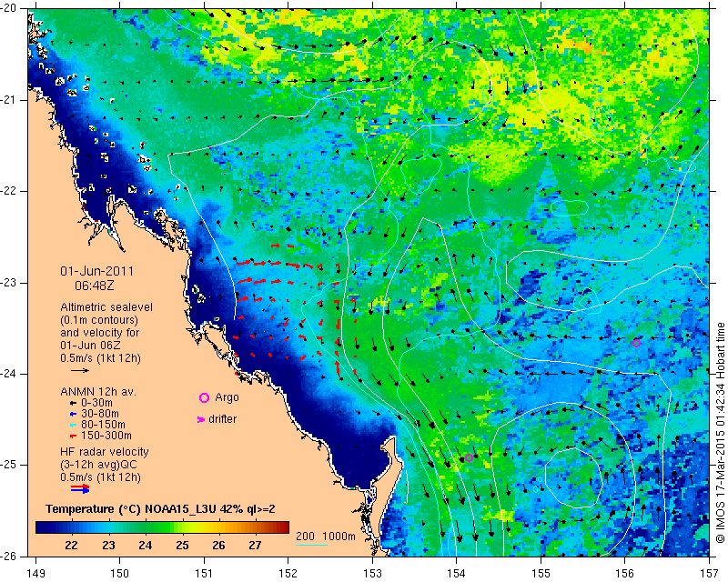
Task: Click the Argo float marker near 154°E, 25°S
Action: [469, 458]
